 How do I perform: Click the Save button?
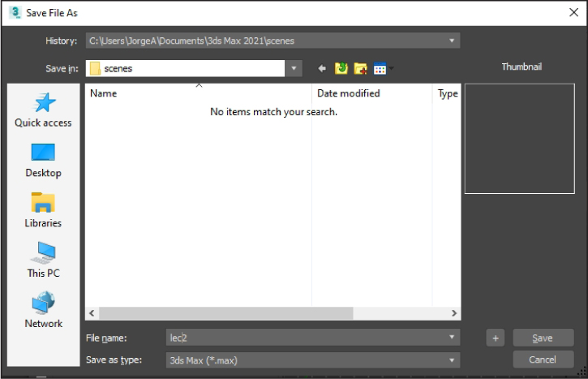pyautogui.click(x=543, y=338)
